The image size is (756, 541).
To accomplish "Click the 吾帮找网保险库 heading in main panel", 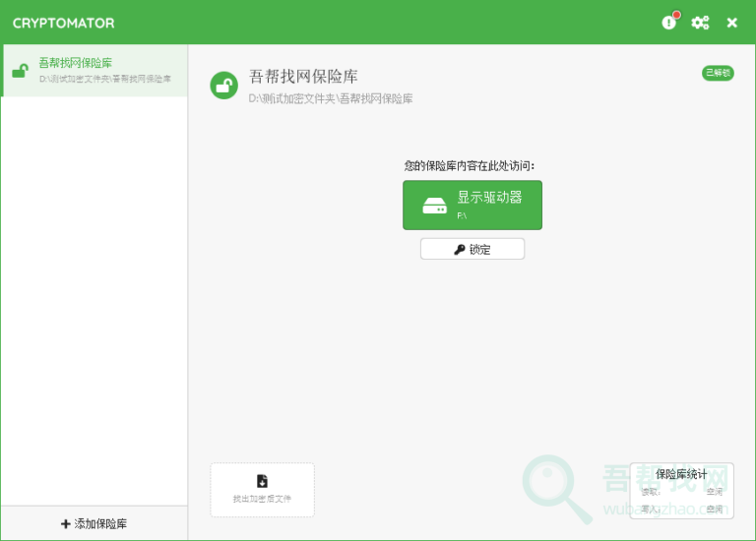I will pos(303,77).
